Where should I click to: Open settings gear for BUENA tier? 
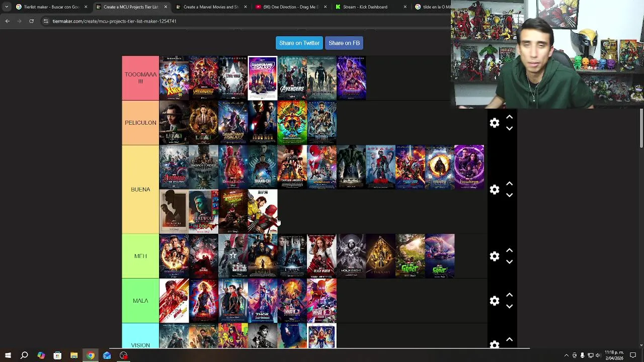(495, 190)
